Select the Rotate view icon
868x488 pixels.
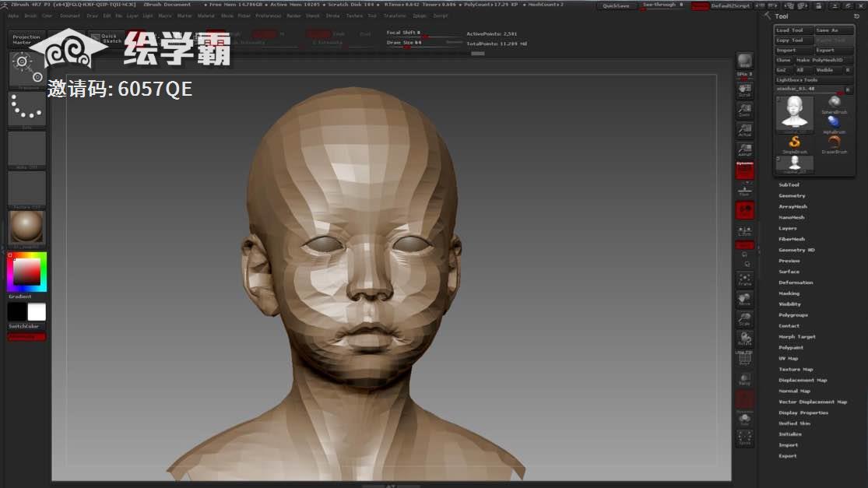[x=744, y=339]
